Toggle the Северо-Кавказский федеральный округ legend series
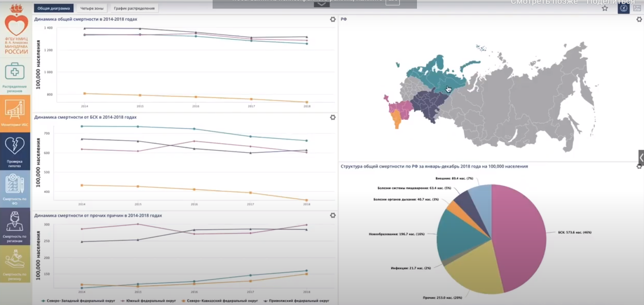The image size is (644, 305). [x=220, y=301]
